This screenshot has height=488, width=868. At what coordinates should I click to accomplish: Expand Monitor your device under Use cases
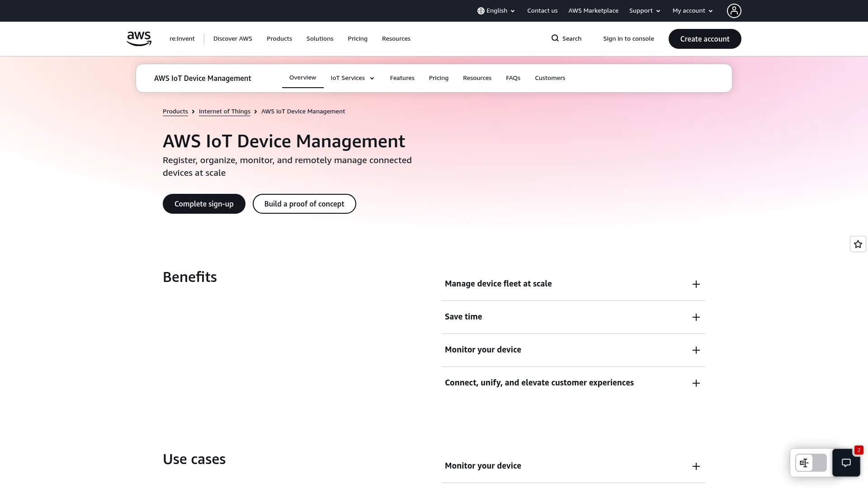coord(573,466)
